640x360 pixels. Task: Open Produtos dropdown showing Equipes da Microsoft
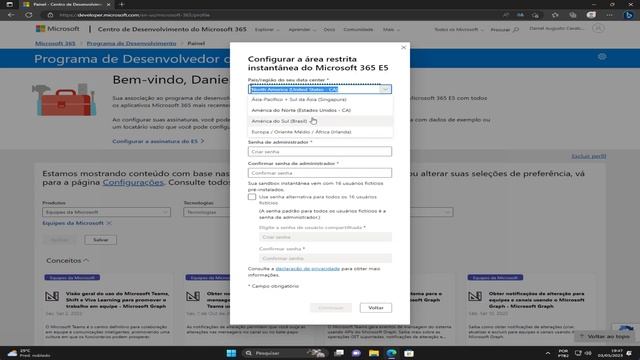[x=107, y=212]
